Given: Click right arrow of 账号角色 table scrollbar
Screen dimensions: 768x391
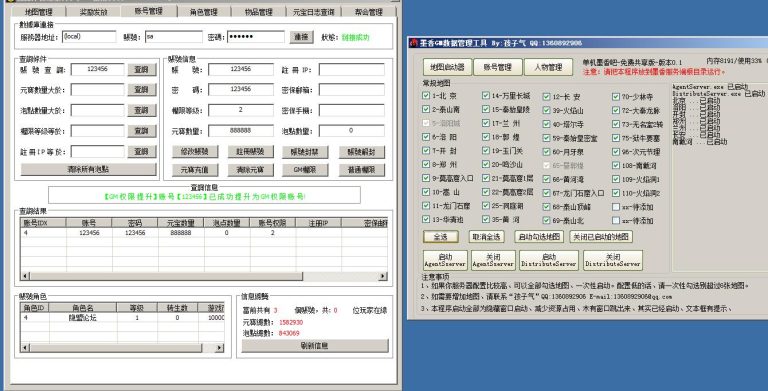Looking at the screenshot, I should pyautogui.click(x=219, y=348).
